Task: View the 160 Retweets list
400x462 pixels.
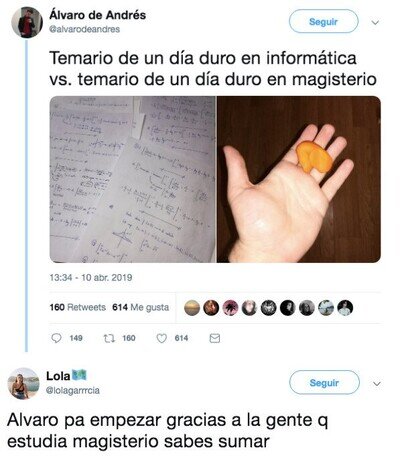Action: (x=78, y=307)
